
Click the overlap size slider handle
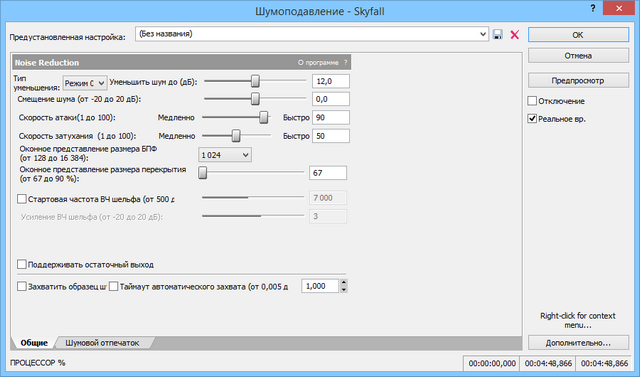[x=202, y=173]
